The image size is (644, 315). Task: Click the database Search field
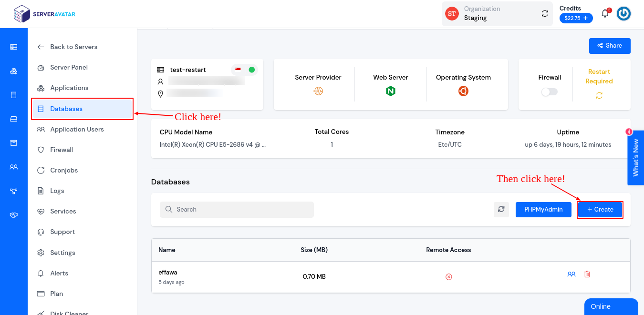pos(237,209)
